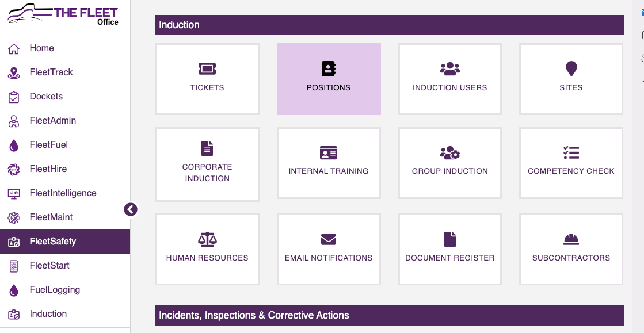Screen dimensions: 644x333
Task: Click the Internal Training ID card icon
Action: coord(329,152)
